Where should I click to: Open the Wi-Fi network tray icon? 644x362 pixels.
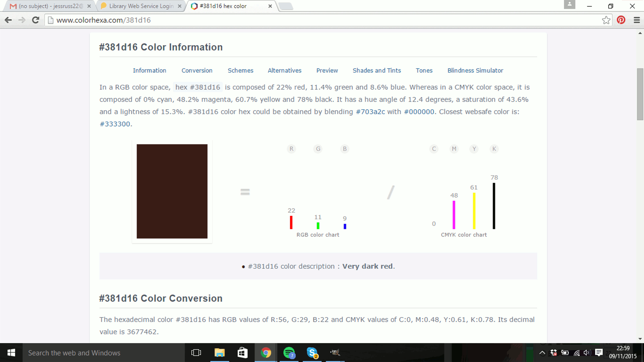coord(576,353)
